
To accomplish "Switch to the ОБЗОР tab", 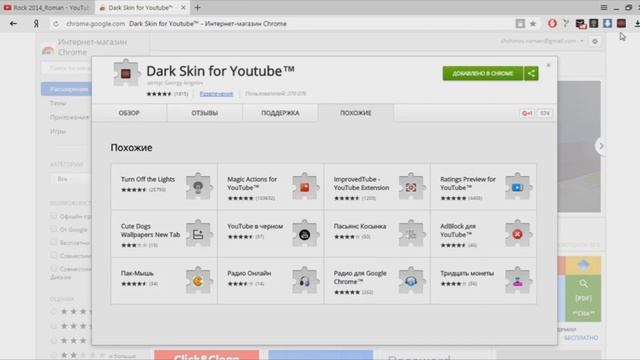I will click(129, 113).
